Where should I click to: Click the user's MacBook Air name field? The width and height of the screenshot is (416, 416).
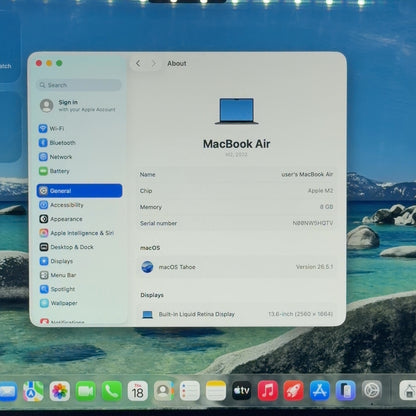(236, 174)
